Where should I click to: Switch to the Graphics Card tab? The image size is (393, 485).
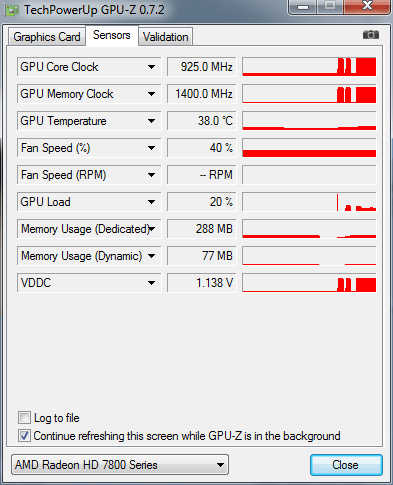(47, 37)
